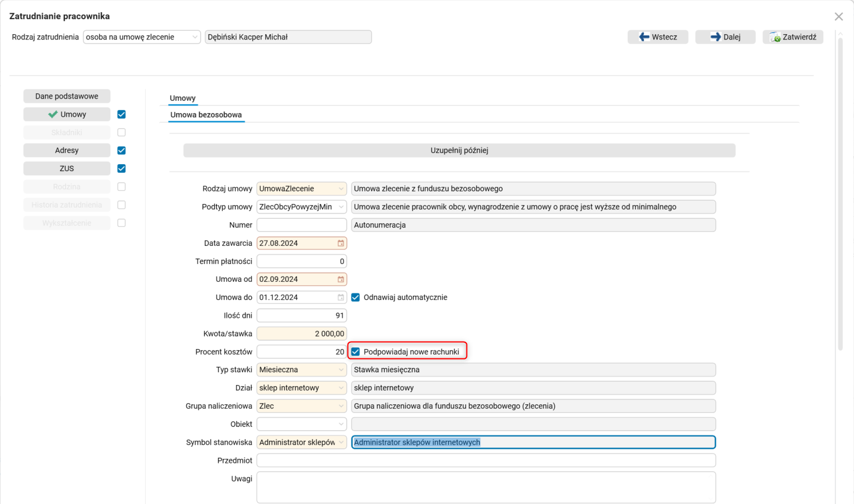Click the Zatwierdź confirm icon
The height and width of the screenshot is (504, 854).
(775, 37)
